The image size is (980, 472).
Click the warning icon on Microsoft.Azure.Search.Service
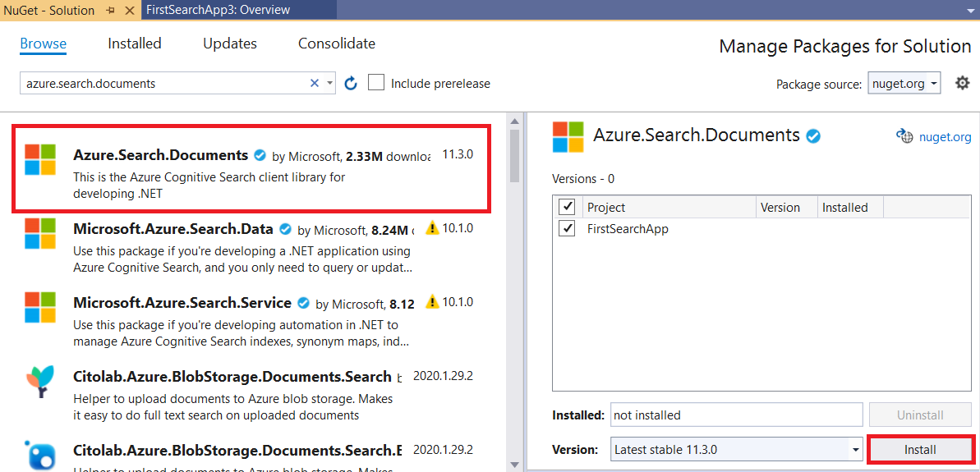[x=432, y=302]
